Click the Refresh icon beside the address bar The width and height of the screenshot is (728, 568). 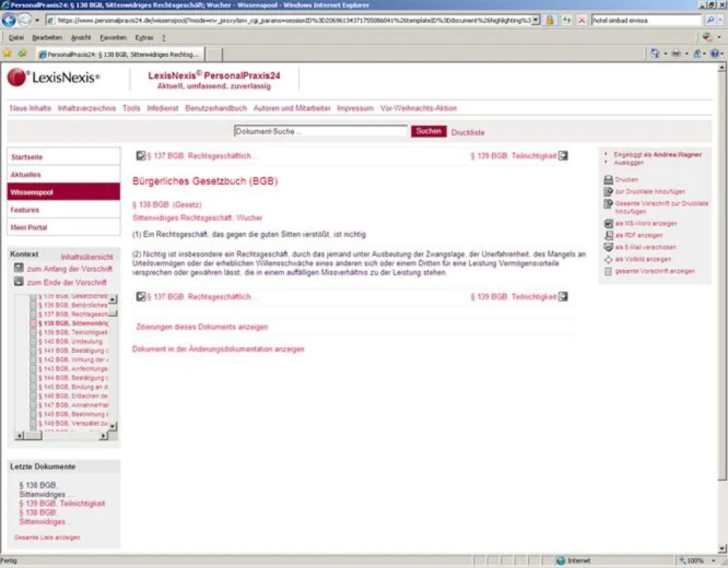567,20
